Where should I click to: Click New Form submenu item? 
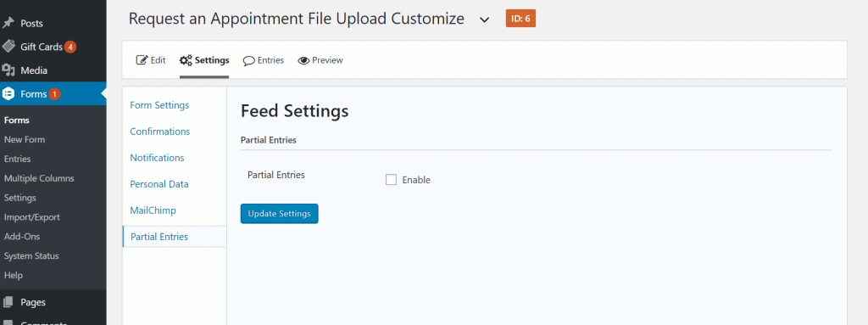click(x=25, y=140)
